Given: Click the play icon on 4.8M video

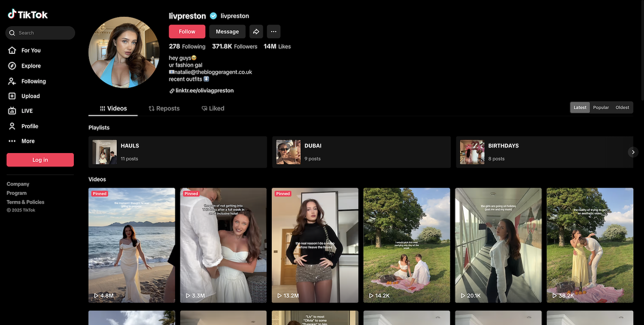Looking at the screenshot, I should click(96, 296).
